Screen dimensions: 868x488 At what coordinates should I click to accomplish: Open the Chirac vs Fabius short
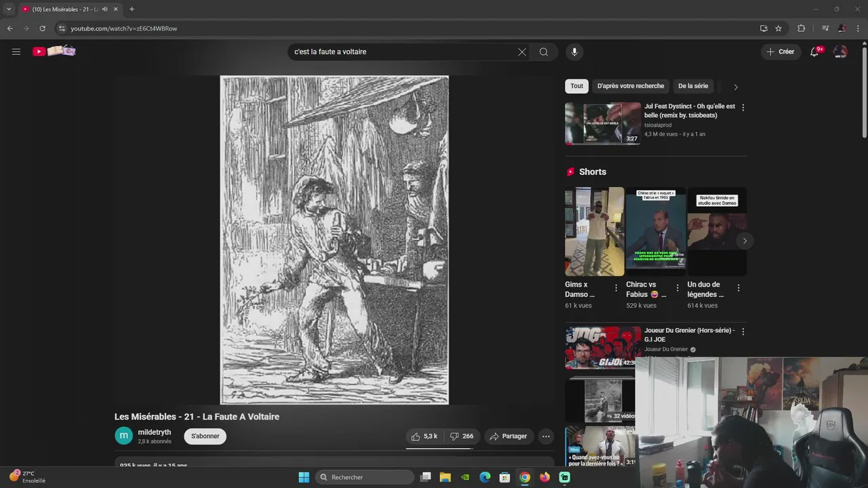pyautogui.click(x=656, y=232)
